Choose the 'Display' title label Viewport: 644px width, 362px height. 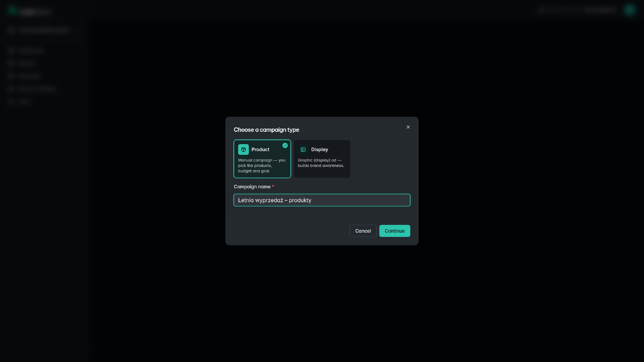320,150
